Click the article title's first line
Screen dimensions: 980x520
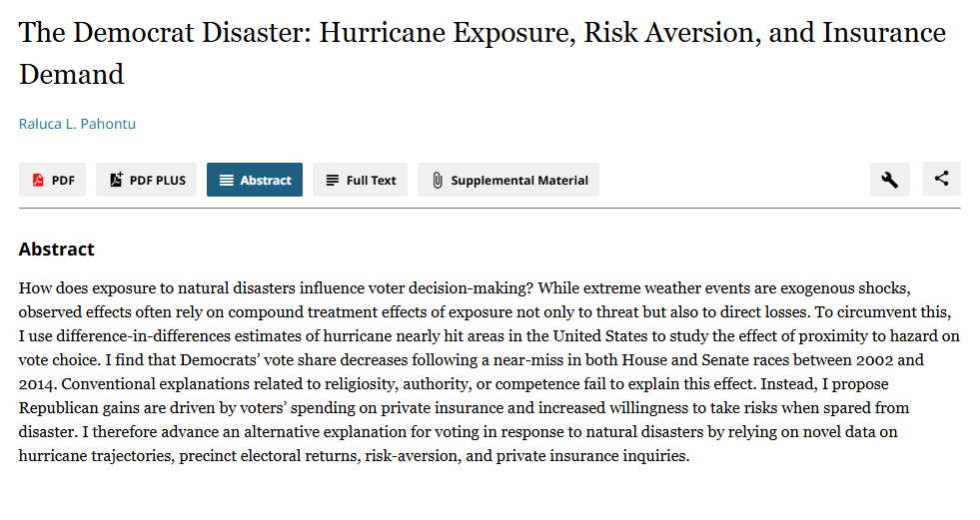pyautogui.click(x=482, y=33)
